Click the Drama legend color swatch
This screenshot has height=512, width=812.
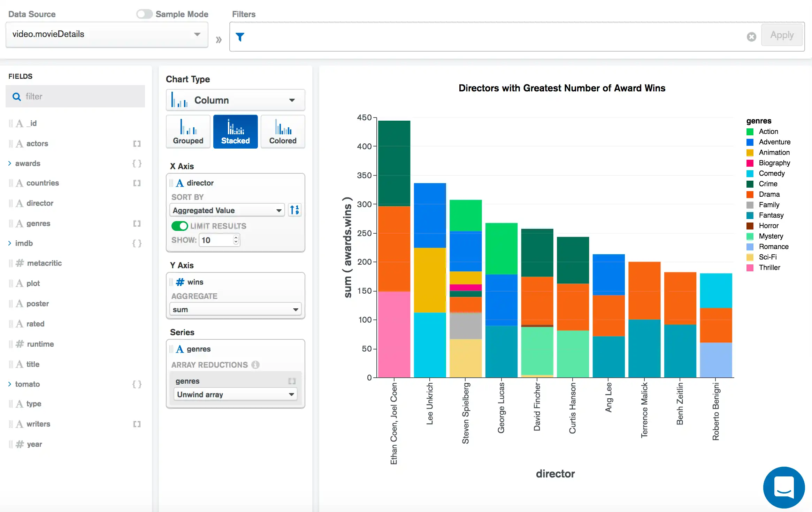coord(750,194)
